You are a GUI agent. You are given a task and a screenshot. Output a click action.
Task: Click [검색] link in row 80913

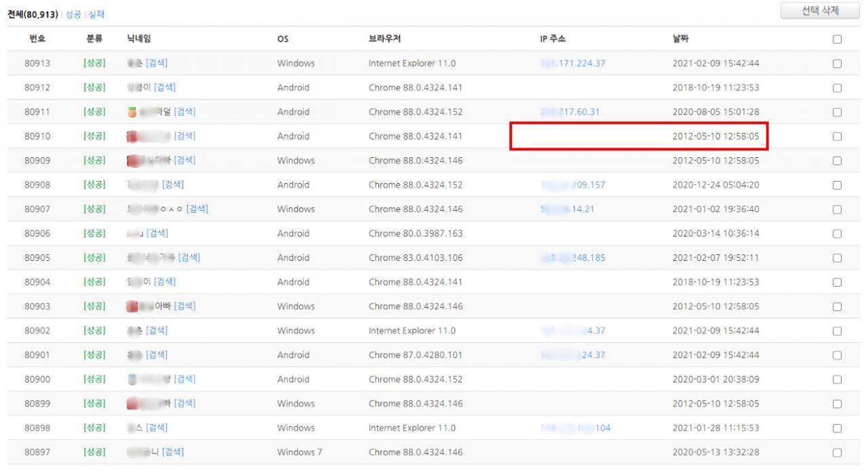pos(157,63)
